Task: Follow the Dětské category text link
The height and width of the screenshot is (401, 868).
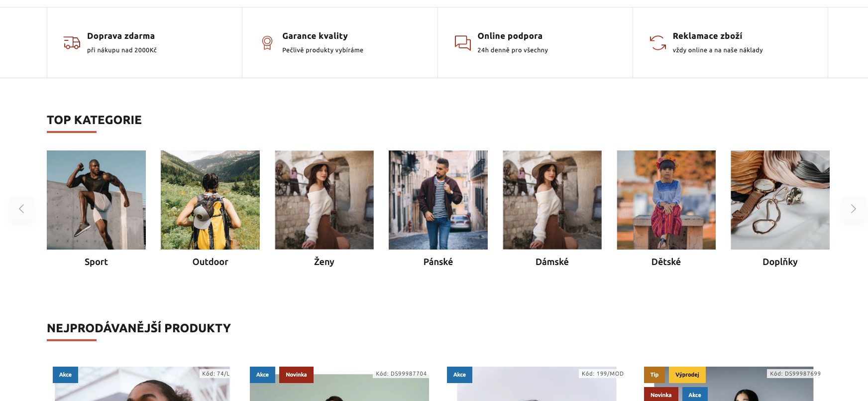Action: (666, 262)
